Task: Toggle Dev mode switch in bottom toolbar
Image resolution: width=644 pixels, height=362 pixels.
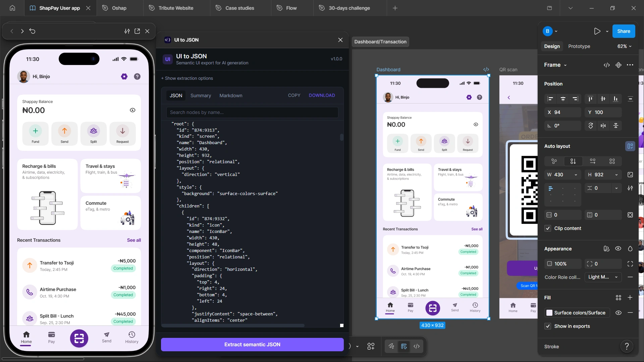Action: point(417,346)
